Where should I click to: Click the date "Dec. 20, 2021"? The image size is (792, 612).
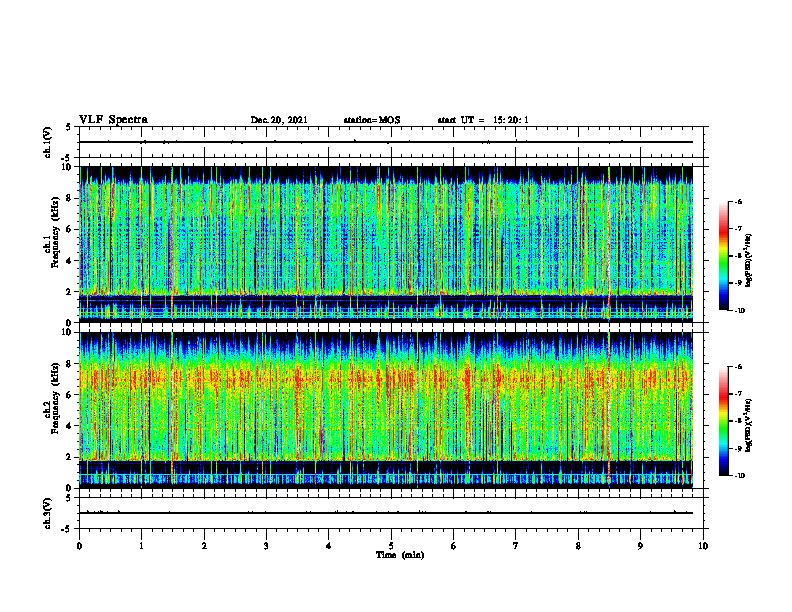pyautogui.click(x=279, y=120)
